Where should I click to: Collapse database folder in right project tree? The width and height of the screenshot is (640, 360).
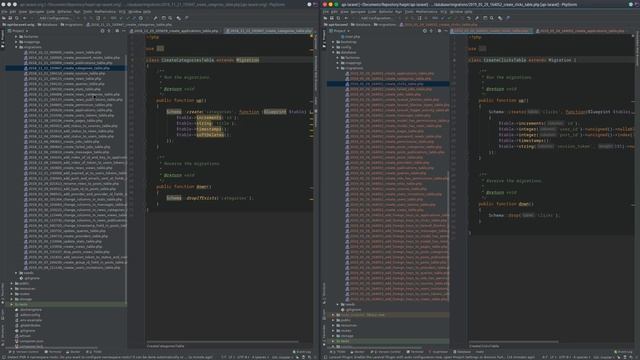click(333, 52)
